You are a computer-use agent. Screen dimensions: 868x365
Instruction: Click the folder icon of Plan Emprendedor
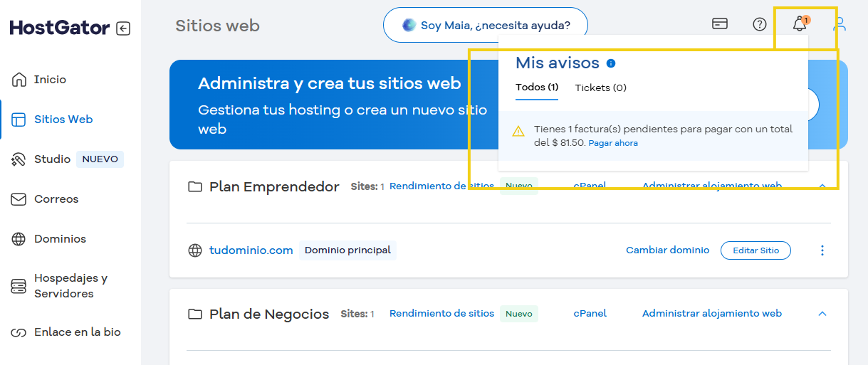[195, 187]
